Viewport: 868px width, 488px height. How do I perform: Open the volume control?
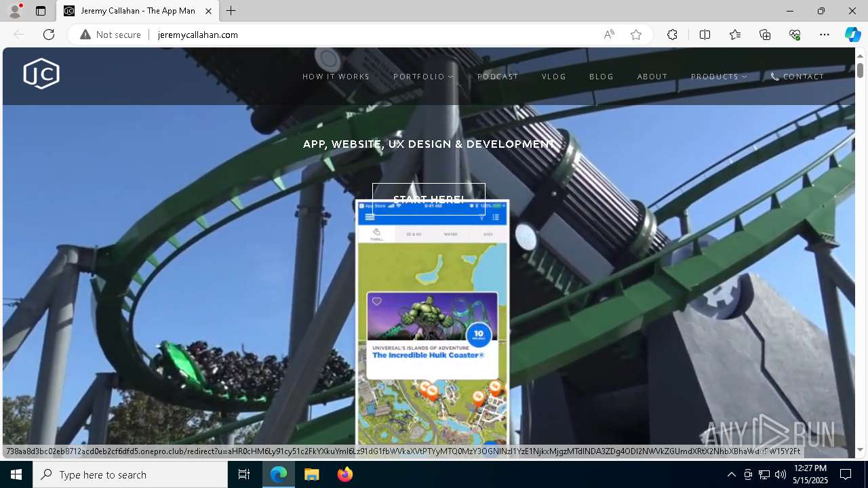[781, 474]
